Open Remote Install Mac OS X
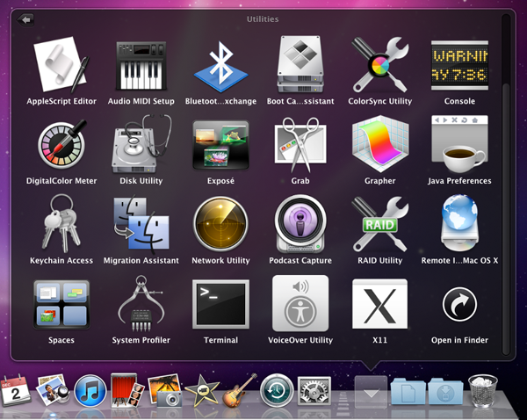527x420 pixels. 459,223
